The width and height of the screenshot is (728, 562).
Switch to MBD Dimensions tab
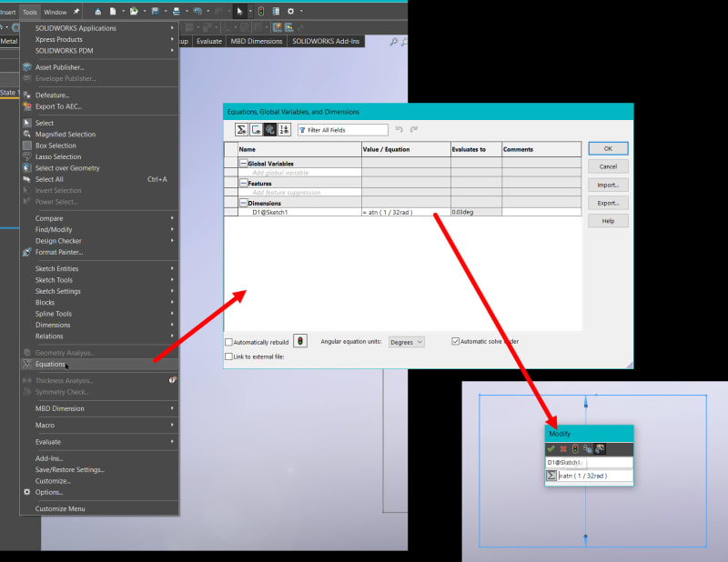(257, 41)
